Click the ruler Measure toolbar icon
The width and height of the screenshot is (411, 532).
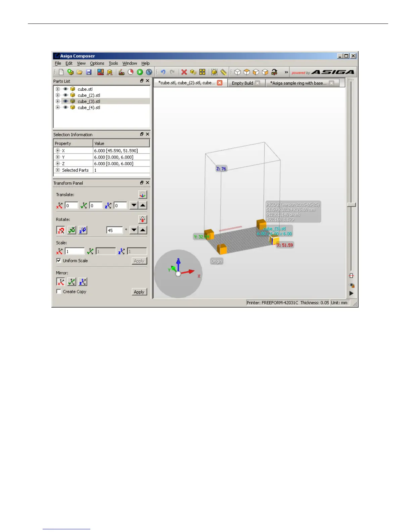point(224,72)
